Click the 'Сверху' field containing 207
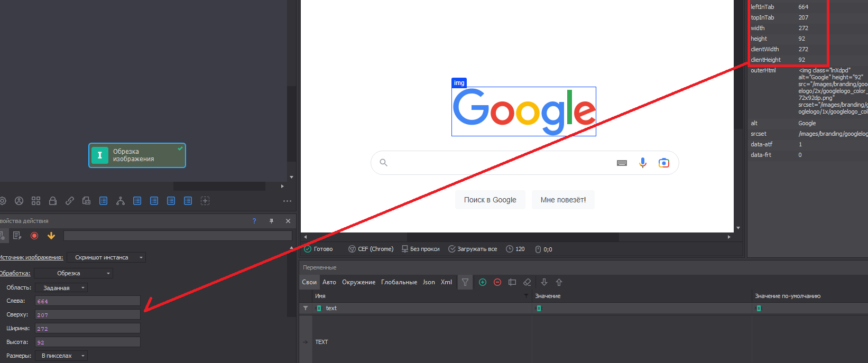Screen dimensions: 868x363 pyautogui.click(x=88, y=314)
